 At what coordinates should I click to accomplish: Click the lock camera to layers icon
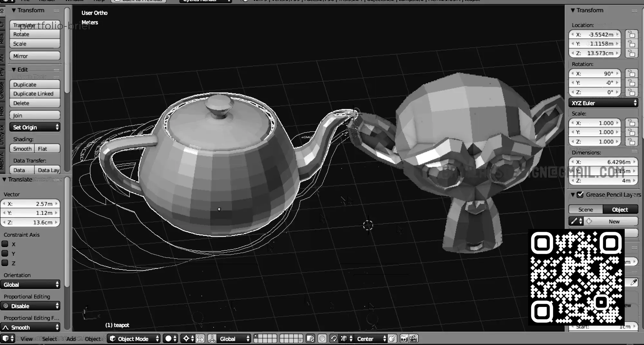[x=310, y=339]
